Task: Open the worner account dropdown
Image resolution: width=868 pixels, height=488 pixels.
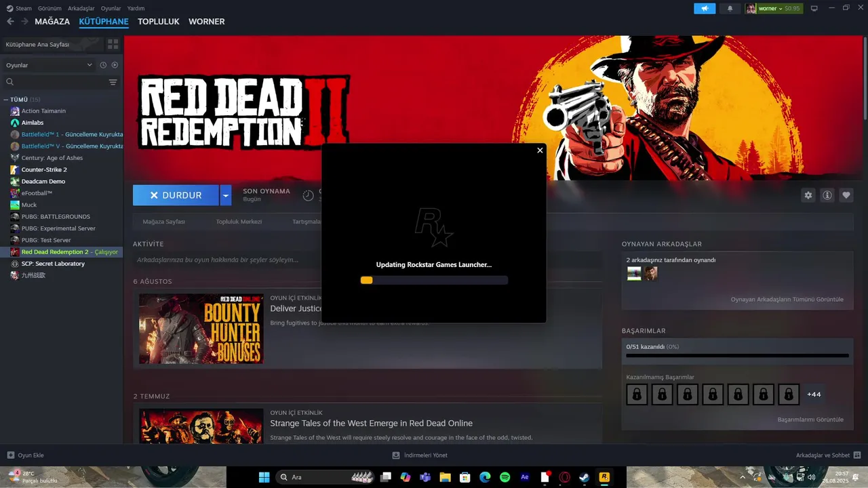Action: point(774,8)
